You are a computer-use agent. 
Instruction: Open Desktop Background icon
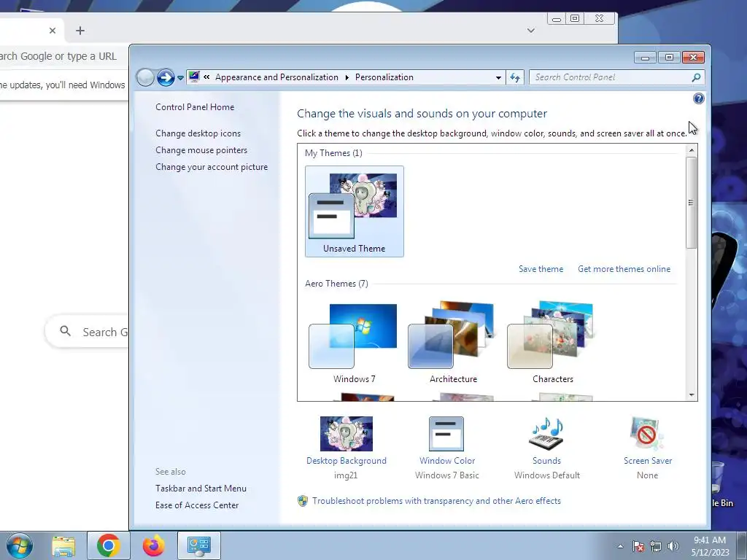point(347,434)
